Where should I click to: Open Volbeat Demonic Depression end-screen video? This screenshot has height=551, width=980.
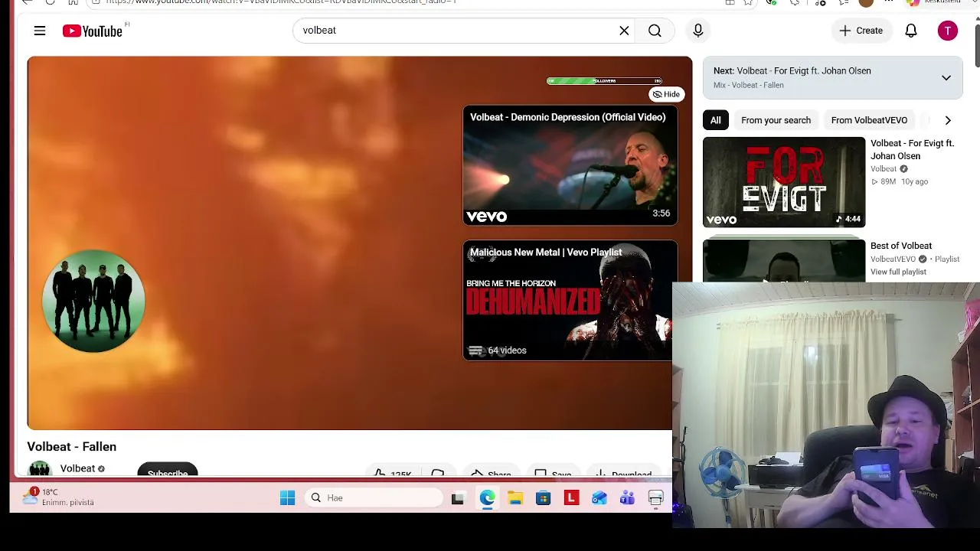coord(570,165)
